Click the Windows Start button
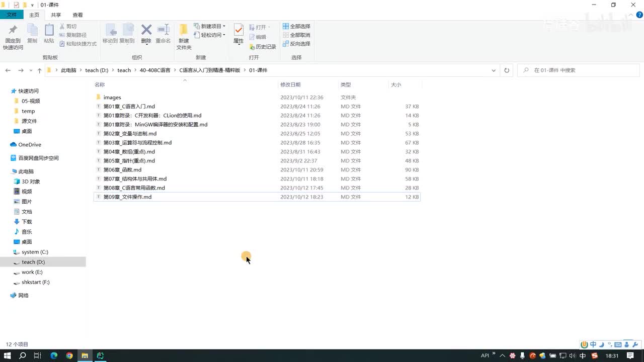Viewport: 644px width, 362px height. tap(8, 355)
